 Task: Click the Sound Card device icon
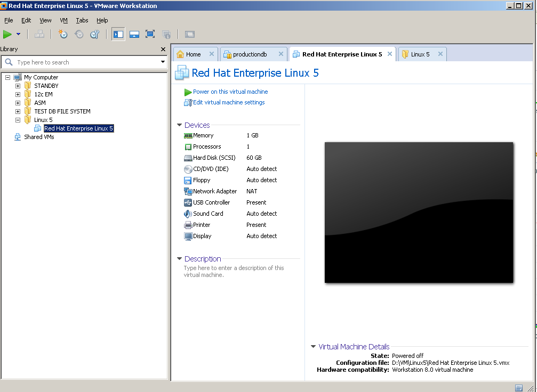(188, 214)
